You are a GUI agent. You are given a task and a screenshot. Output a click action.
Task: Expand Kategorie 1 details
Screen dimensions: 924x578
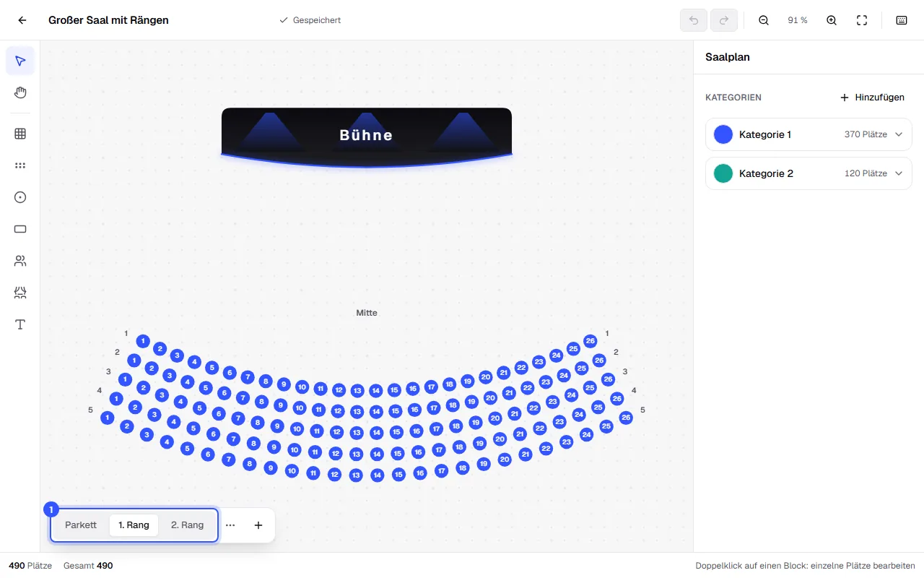[899, 134]
